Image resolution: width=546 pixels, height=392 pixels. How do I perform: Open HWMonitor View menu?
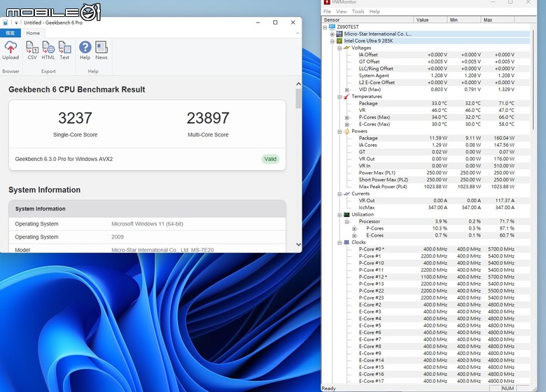coord(342,11)
